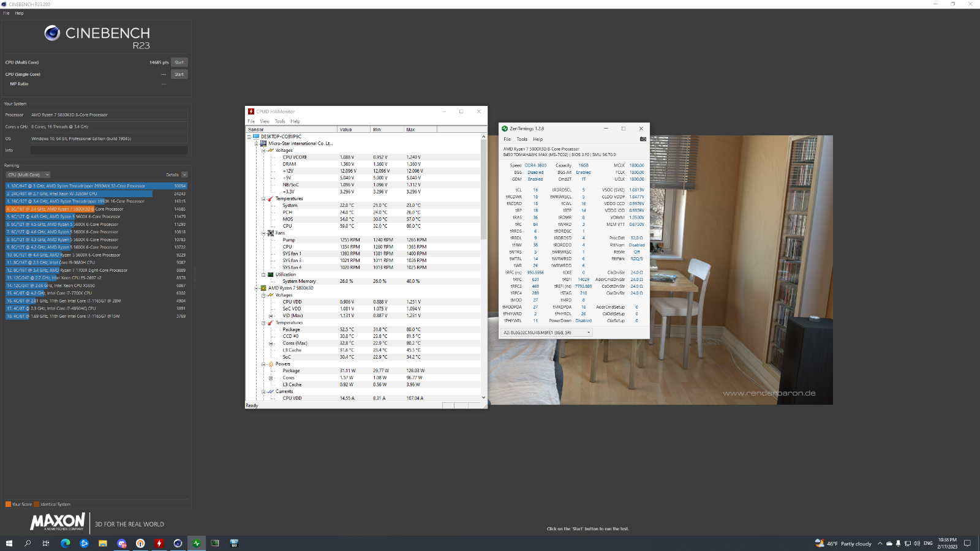Open the volume control in tray
The width and height of the screenshot is (980, 551).
pos(917,543)
